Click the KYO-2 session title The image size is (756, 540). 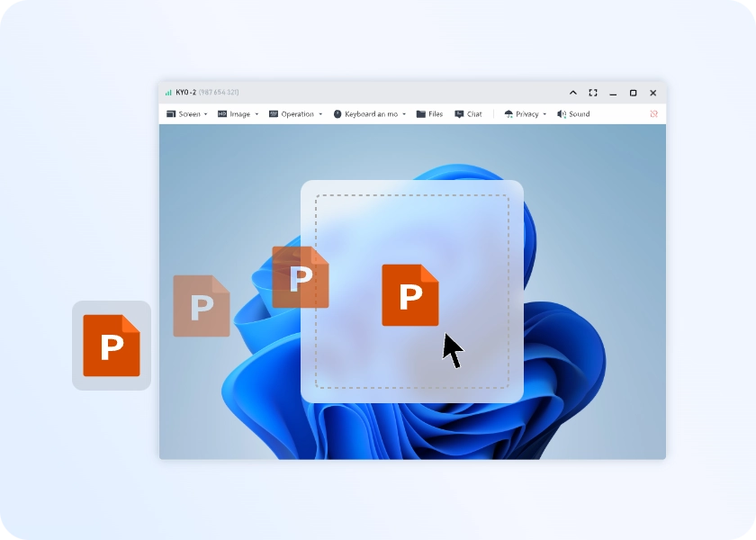(185, 92)
